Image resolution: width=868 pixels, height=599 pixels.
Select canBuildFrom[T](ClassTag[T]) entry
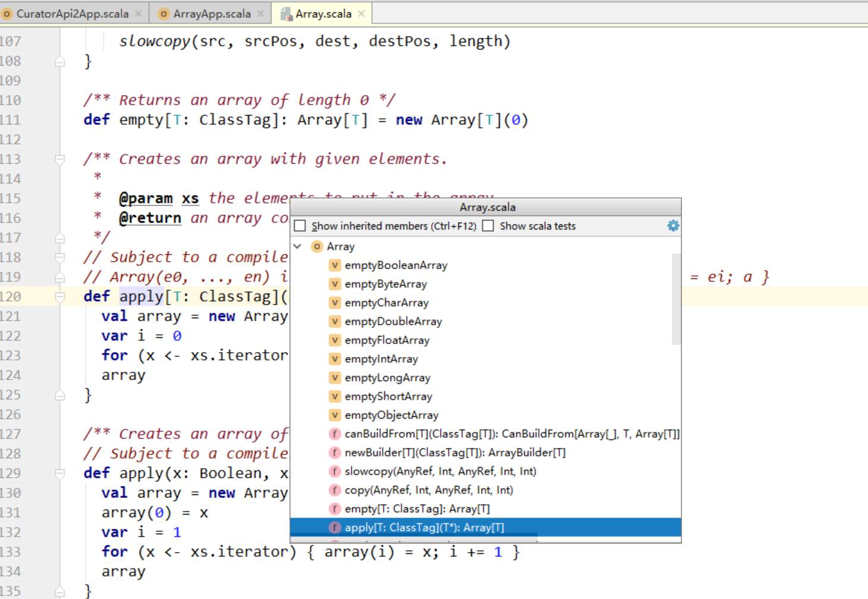(x=512, y=434)
